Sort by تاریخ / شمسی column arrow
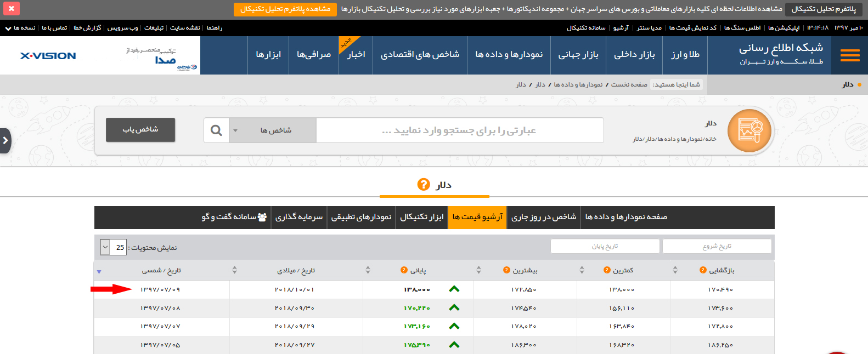The image size is (868, 354). click(x=99, y=272)
